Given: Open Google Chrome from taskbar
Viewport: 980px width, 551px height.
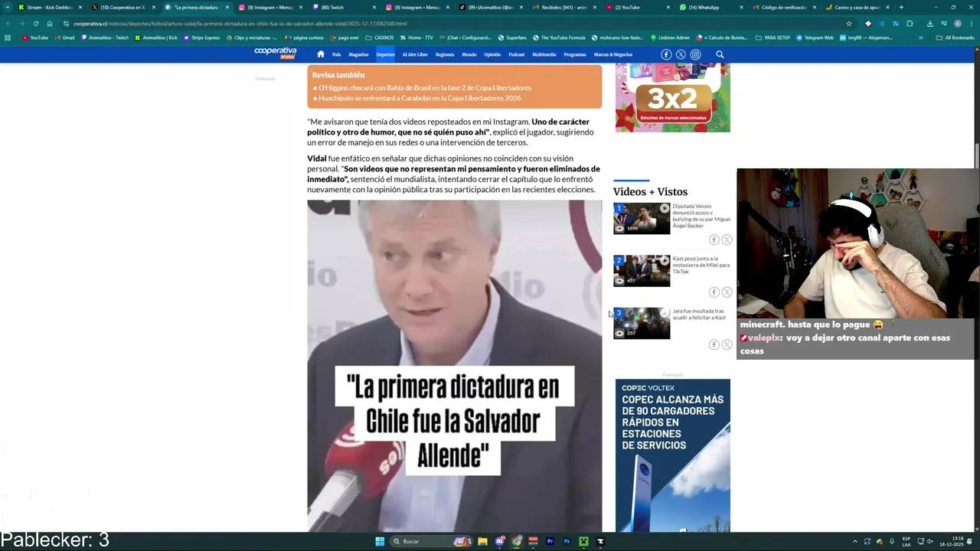Looking at the screenshot, I should click(517, 541).
